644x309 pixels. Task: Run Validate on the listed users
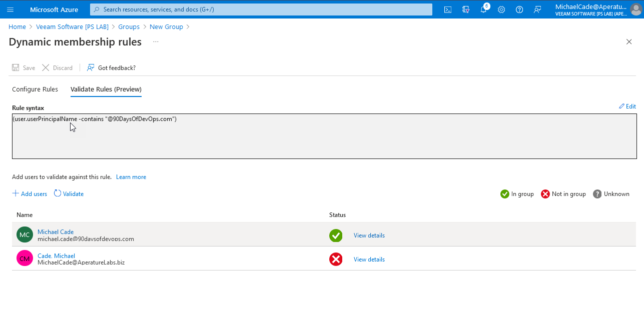[x=69, y=193]
